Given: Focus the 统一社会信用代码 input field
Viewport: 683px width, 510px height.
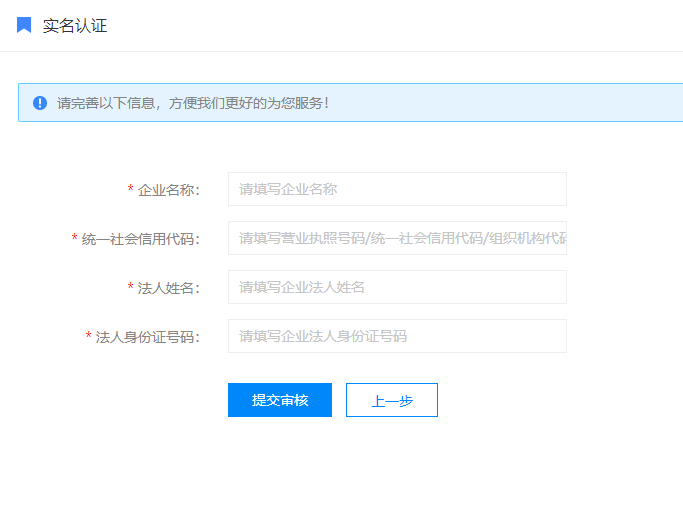Looking at the screenshot, I should (x=397, y=238).
